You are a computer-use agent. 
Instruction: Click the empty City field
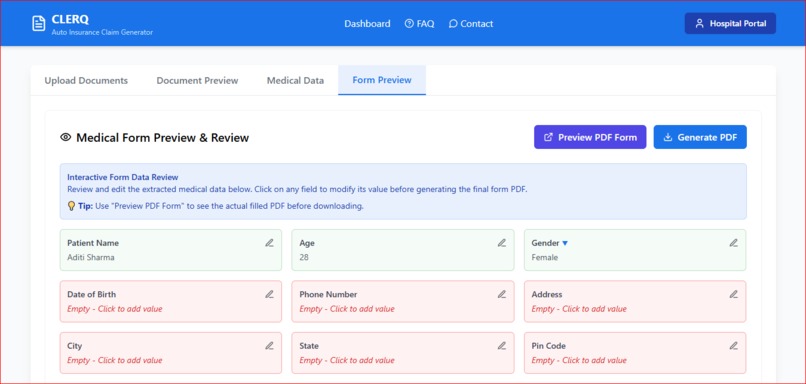click(x=171, y=353)
